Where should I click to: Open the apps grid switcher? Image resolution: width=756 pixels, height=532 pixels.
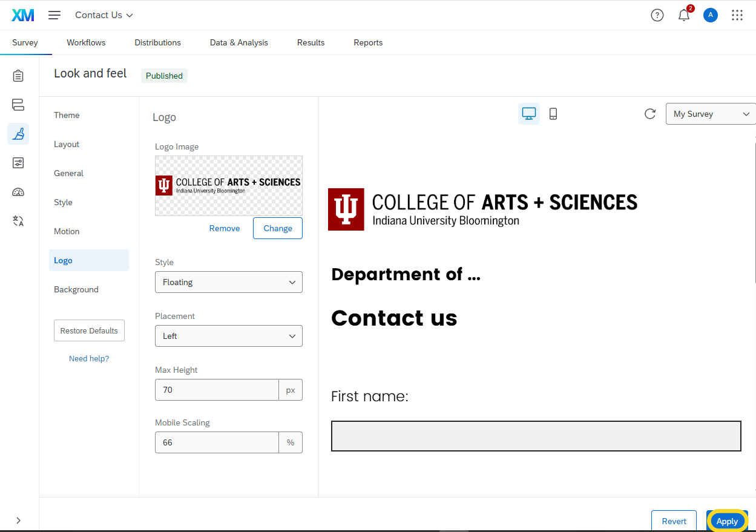coord(737,15)
